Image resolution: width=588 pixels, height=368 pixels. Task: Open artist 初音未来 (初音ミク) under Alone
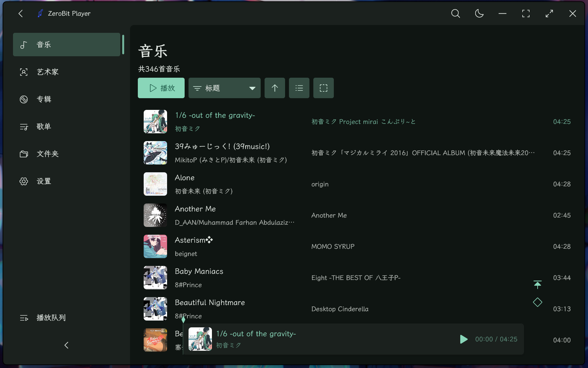click(204, 191)
